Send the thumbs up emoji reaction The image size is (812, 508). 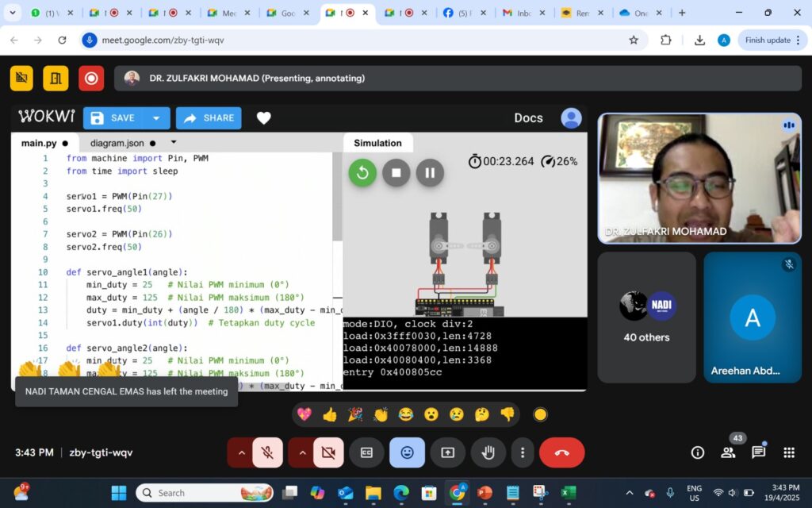(x=330, y=414)
